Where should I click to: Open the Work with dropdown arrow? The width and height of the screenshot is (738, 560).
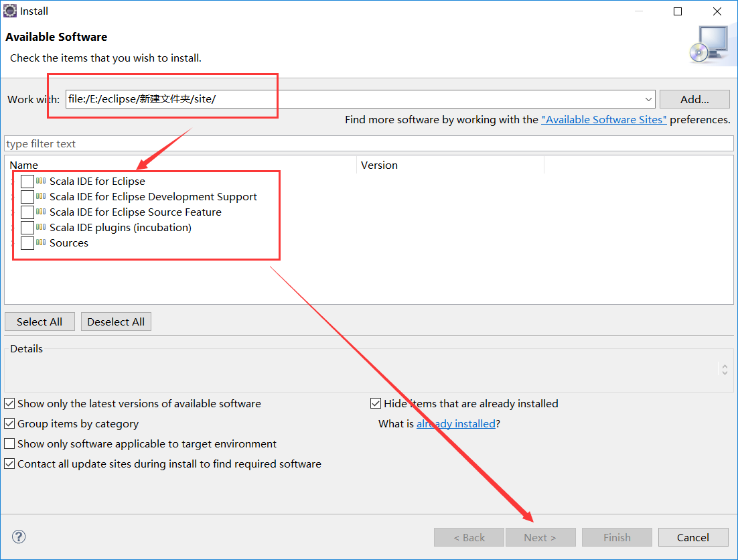(648, 99)
